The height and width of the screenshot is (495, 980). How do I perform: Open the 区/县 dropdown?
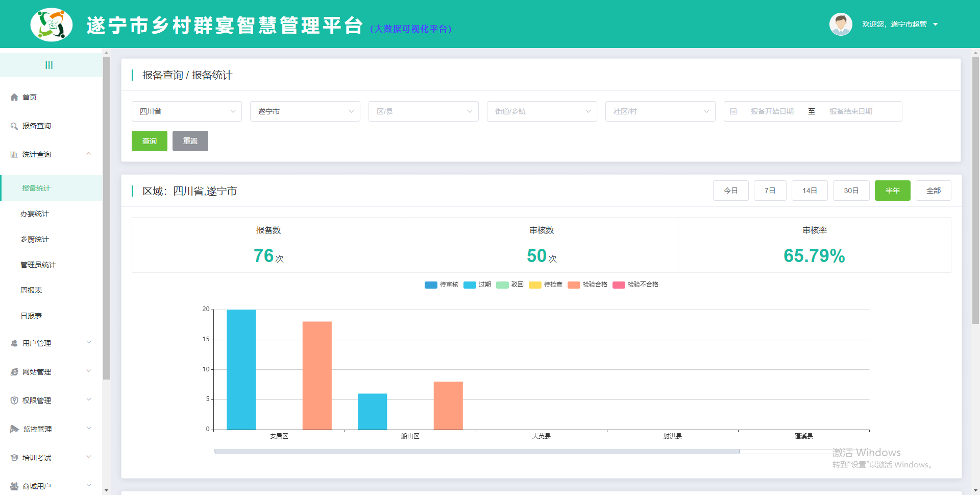423,111
